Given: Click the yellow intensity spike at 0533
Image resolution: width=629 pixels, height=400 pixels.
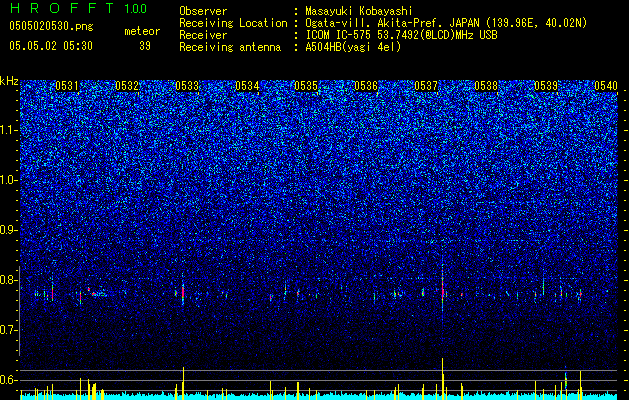Looking at the screenshot, I should 183,383.
